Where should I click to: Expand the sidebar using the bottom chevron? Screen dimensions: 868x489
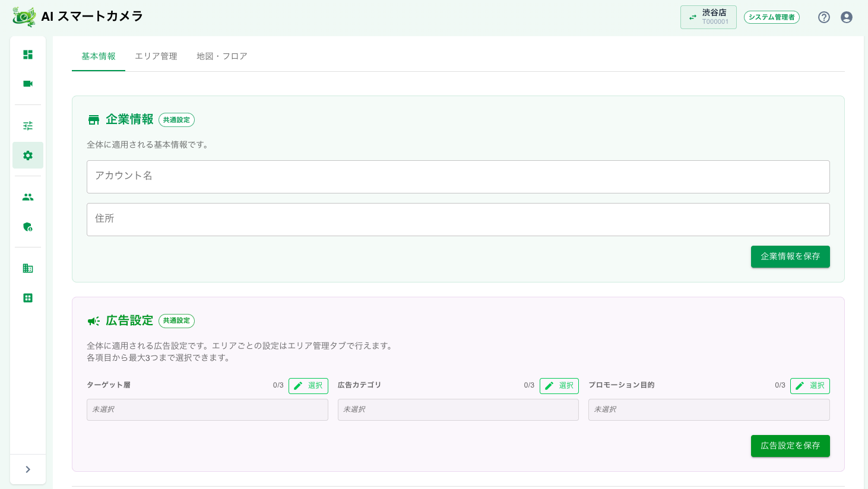click(x=28, y=469)
